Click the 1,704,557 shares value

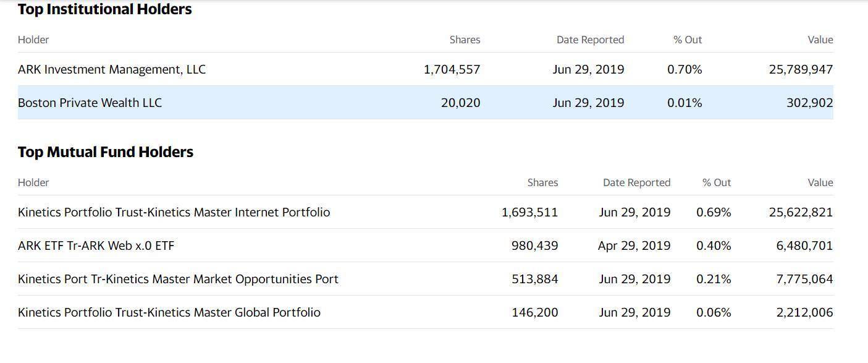point(452,69)
